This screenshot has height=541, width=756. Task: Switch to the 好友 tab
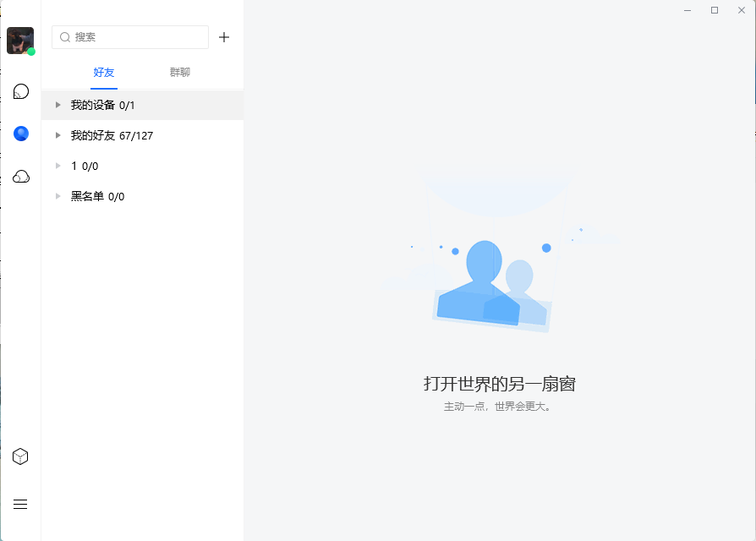(104, 73)
